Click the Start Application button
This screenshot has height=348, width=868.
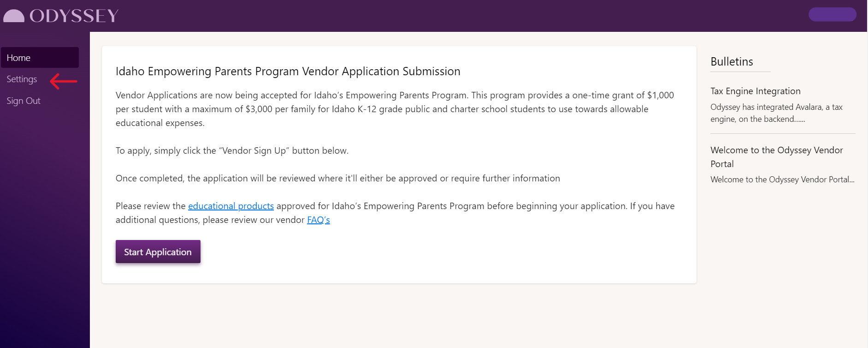158,252
